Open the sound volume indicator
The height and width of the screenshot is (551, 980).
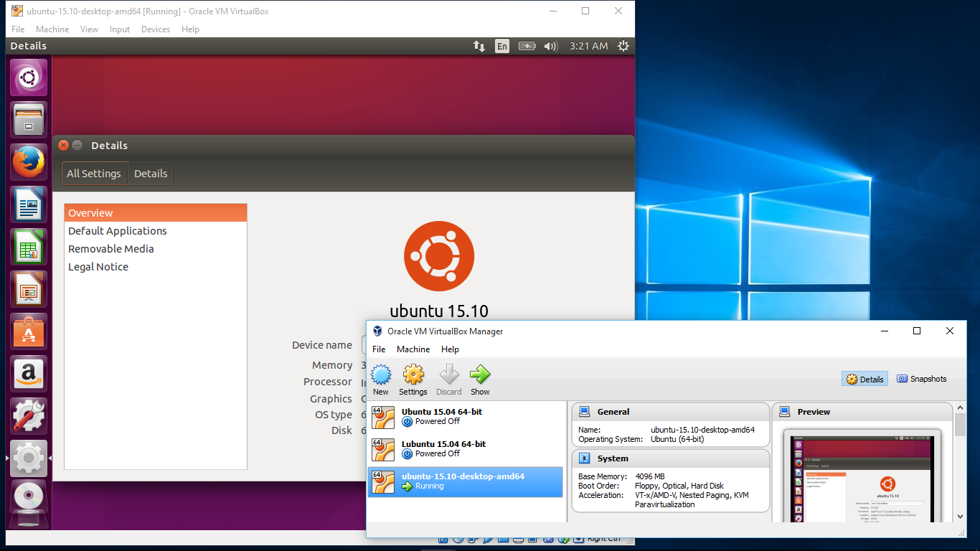click(x=550, y=46)
